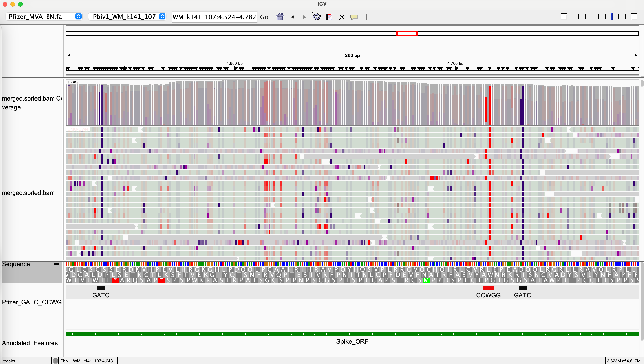Go forward with the right arrow
The width and height of the screenshot is (644, 364).
tap(304, 17)
